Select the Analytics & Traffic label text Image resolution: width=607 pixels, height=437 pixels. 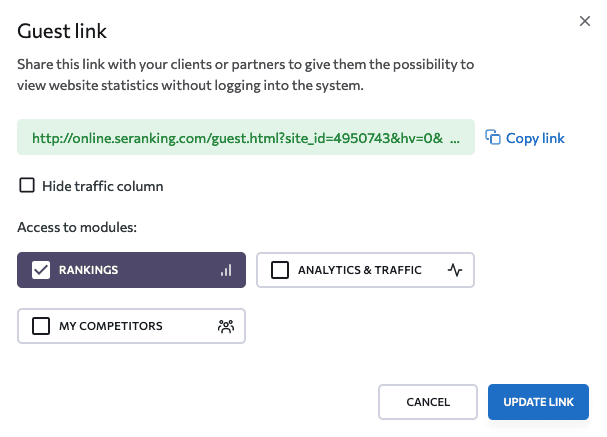click(360, 270)
